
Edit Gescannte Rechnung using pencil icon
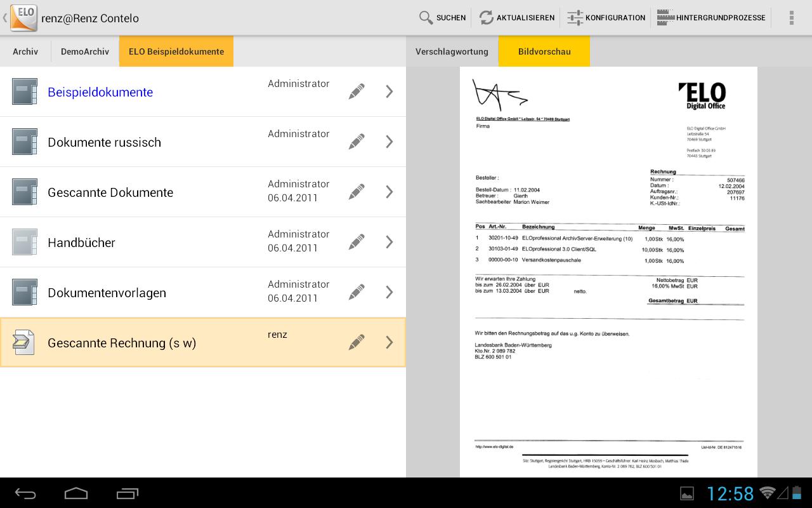(357, 343)
